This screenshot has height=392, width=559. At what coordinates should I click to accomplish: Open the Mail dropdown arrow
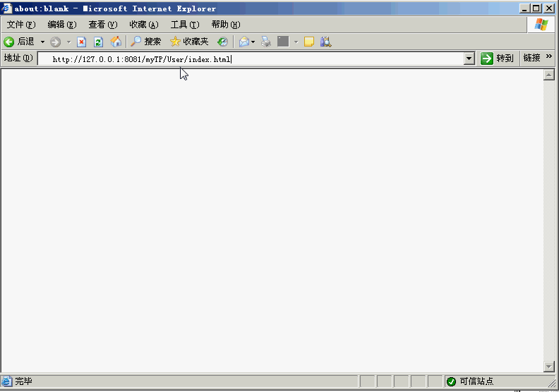pos(253,42)
